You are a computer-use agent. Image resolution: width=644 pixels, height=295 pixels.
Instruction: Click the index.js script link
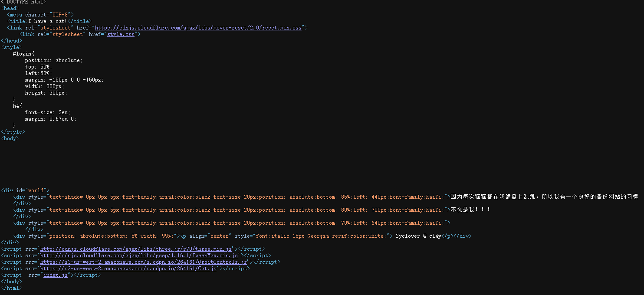(56, 275)
